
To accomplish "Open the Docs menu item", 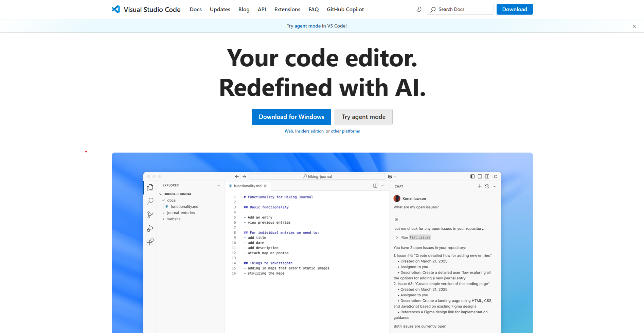I will (x=196, y=9).
